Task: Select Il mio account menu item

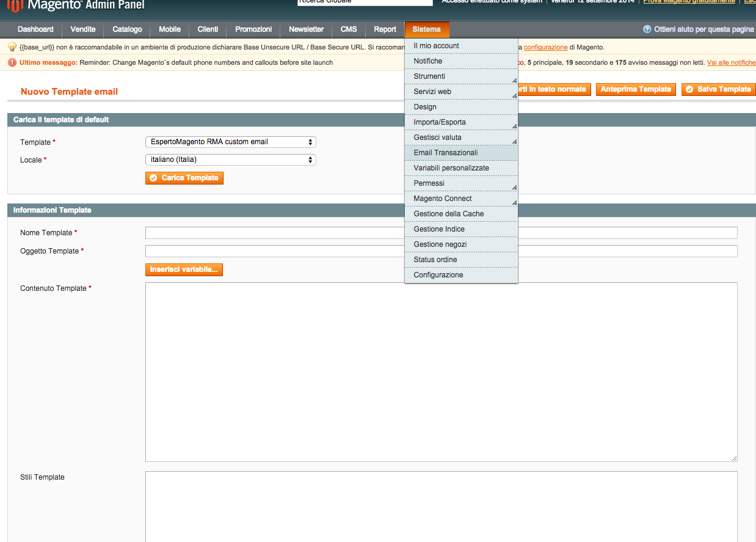Action: 461,46
